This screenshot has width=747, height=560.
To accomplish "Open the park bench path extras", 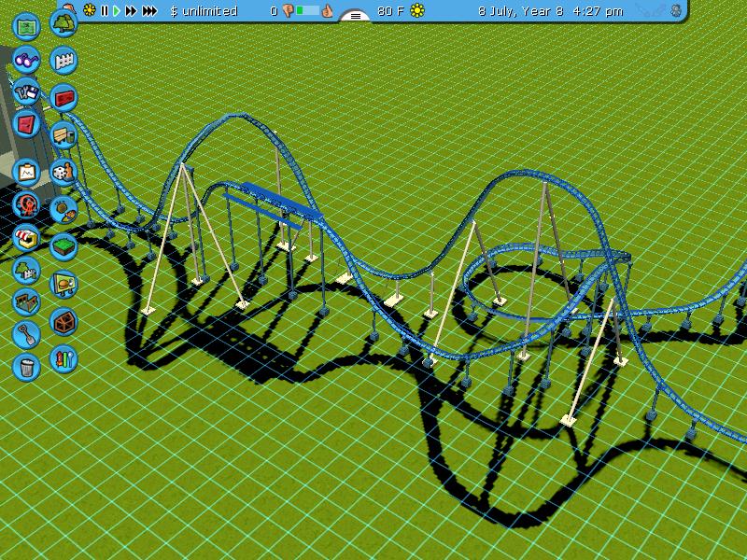I will click(63, 134).
